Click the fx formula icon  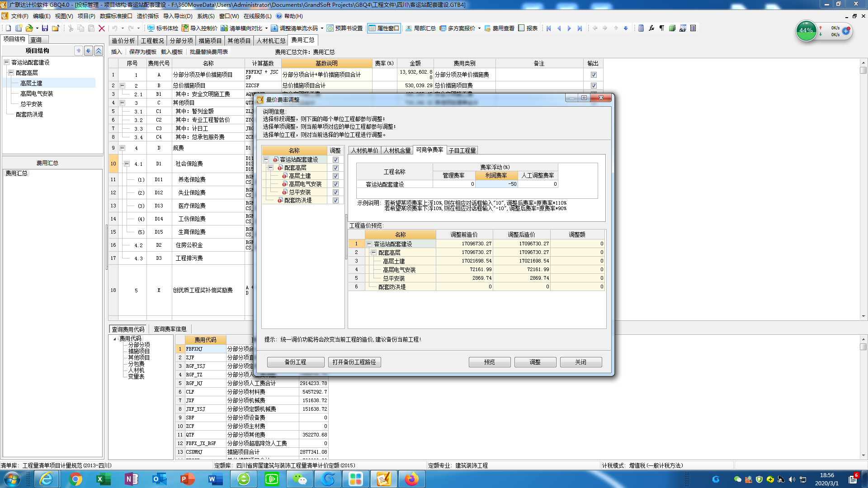tap(651, 28)
